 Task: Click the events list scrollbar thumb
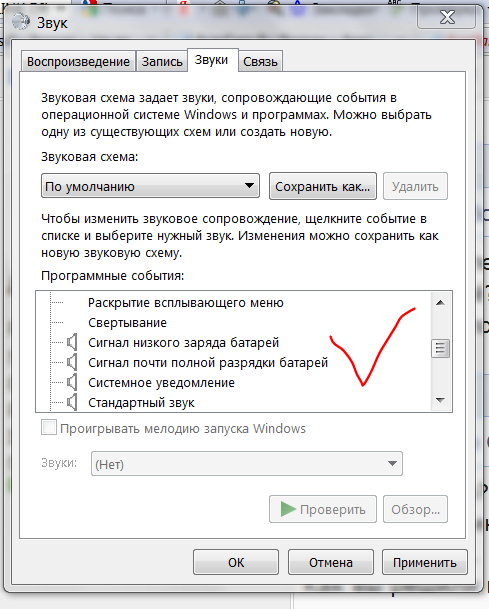(x=440, y=348)
